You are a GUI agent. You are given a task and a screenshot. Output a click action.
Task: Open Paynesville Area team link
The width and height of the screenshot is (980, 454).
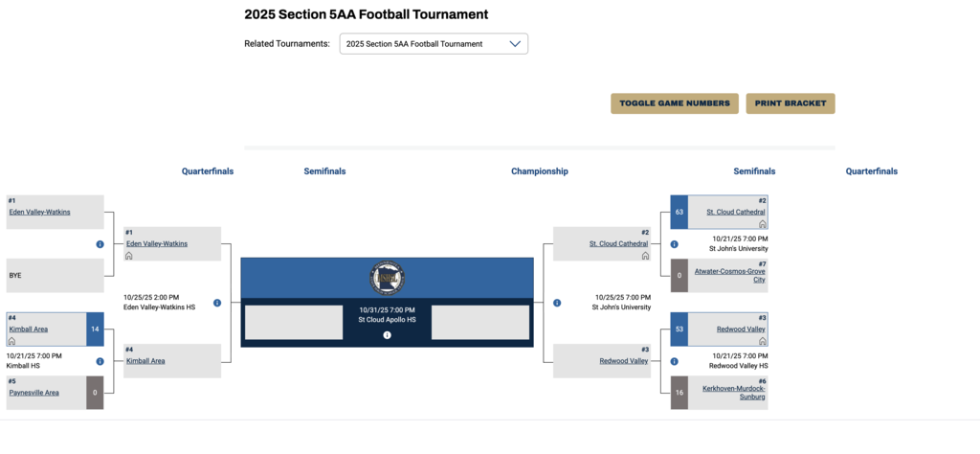click(34, 393)
